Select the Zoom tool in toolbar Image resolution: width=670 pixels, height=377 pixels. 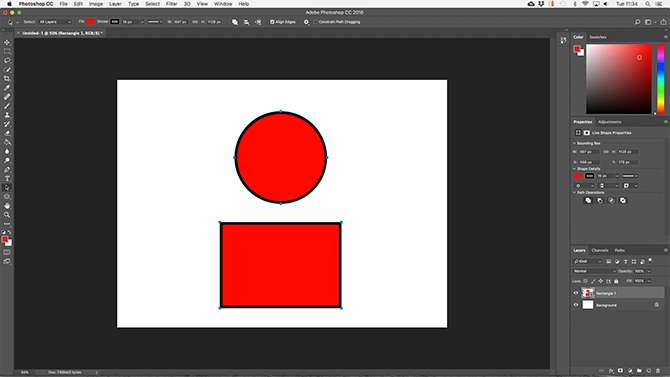7,215
